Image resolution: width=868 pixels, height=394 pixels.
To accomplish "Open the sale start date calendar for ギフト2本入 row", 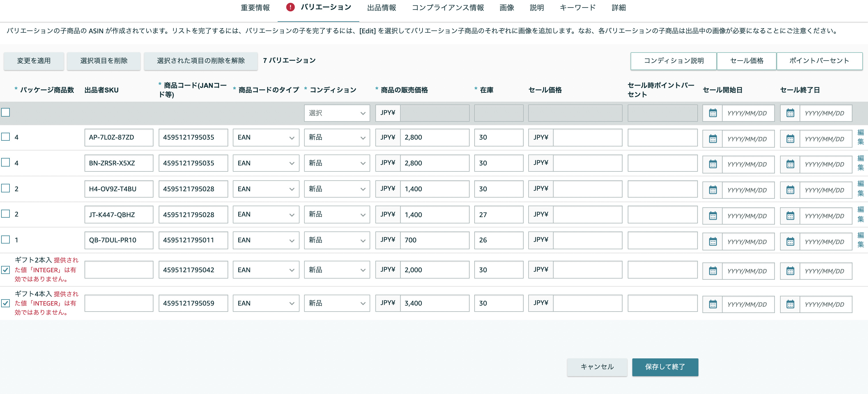I will pos(713,271).
